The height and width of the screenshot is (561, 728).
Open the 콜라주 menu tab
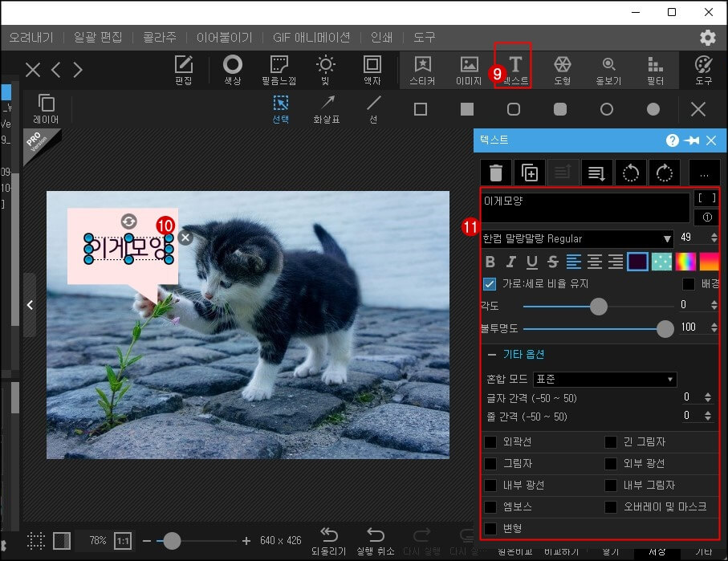pos(160,37)
